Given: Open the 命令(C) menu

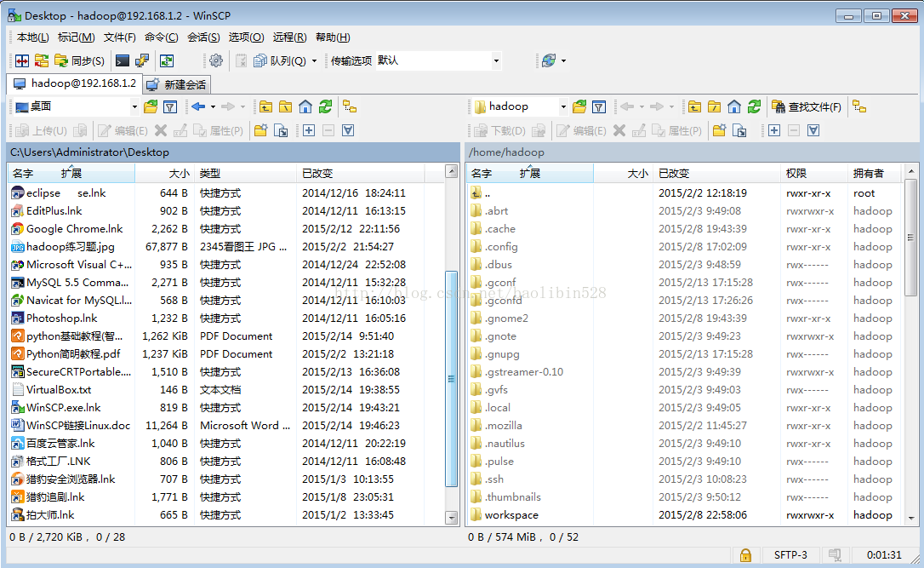Looking at the screenshot, I should pyautogui.click(x=162, y=37).
